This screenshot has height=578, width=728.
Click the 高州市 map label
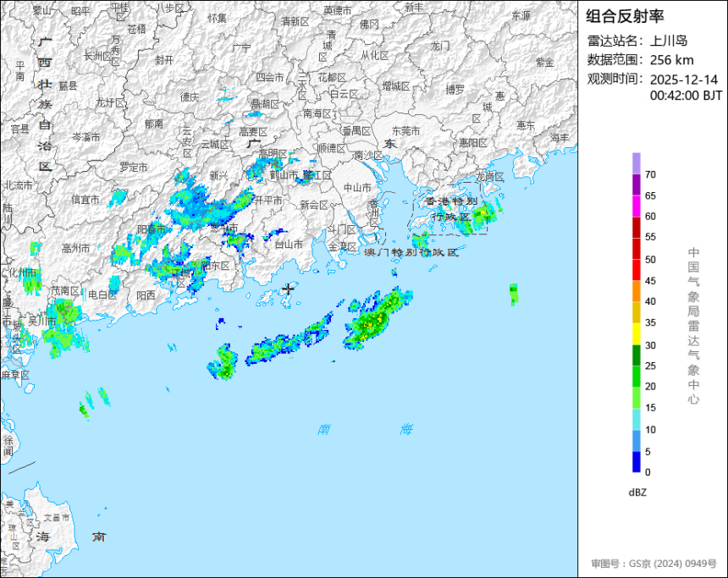pyautogui.click(x=75, y=249)
